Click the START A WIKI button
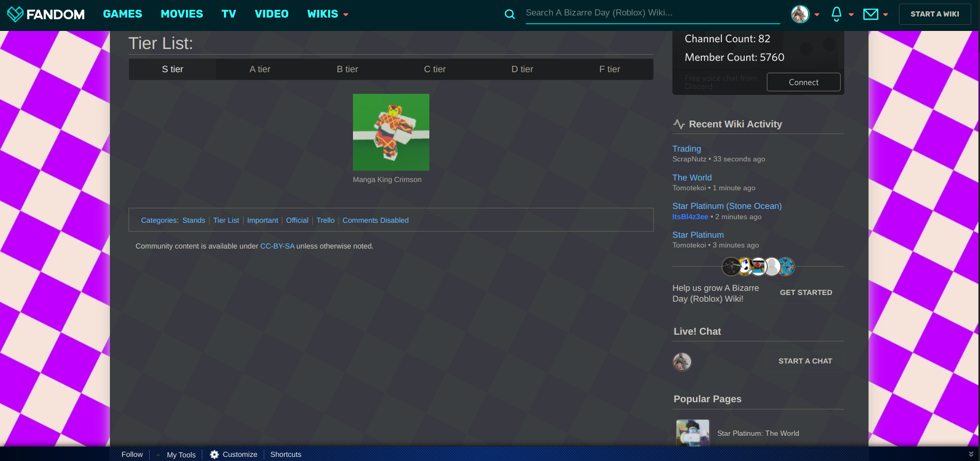Image resolution: width=980 pixels, height=461 pixels. [935, 14]
